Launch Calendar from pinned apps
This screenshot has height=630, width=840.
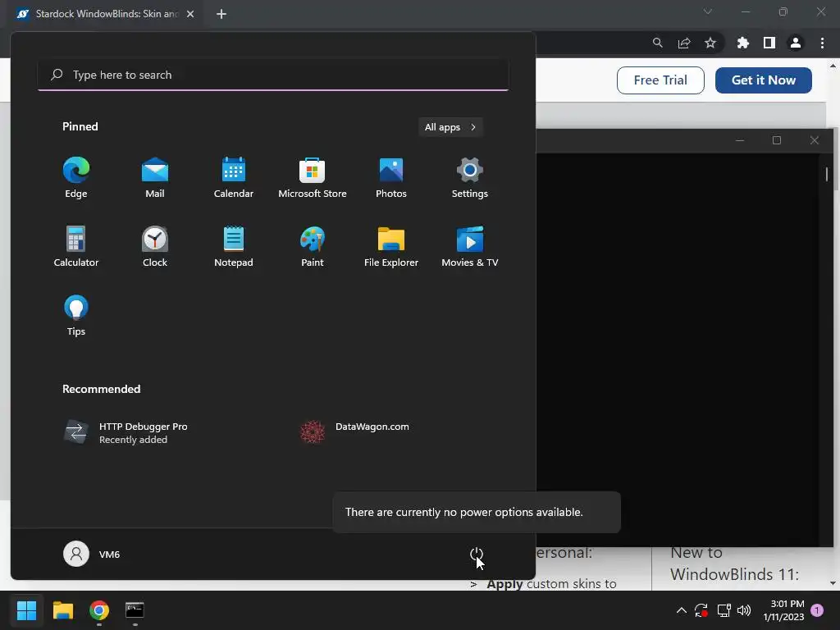(x=234, y=178)
